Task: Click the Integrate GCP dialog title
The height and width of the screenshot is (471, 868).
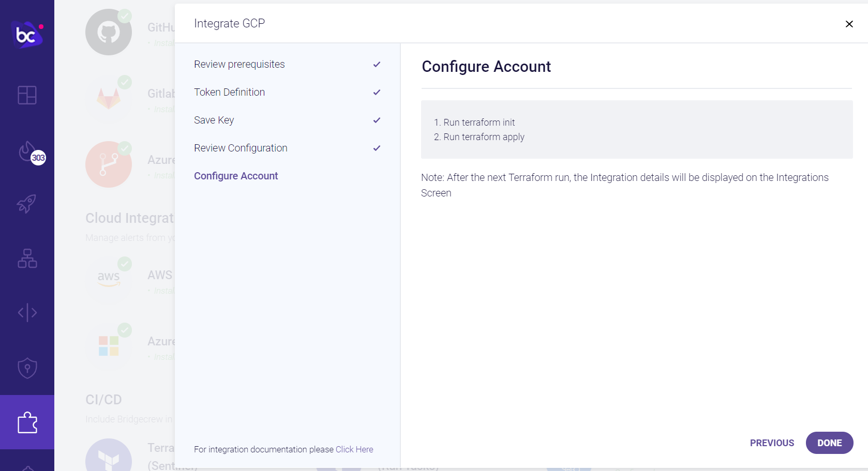Action: pyautogui.click(x=230, y=23)
